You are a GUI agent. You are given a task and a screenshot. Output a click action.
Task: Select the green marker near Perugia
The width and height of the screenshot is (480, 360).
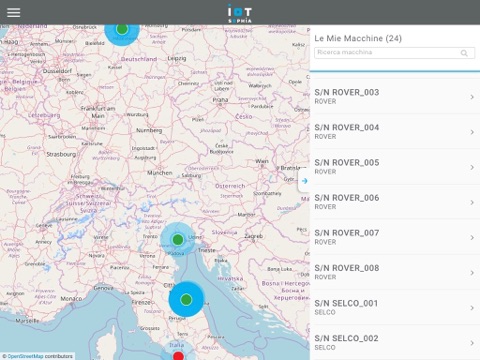tap(186, 299)
